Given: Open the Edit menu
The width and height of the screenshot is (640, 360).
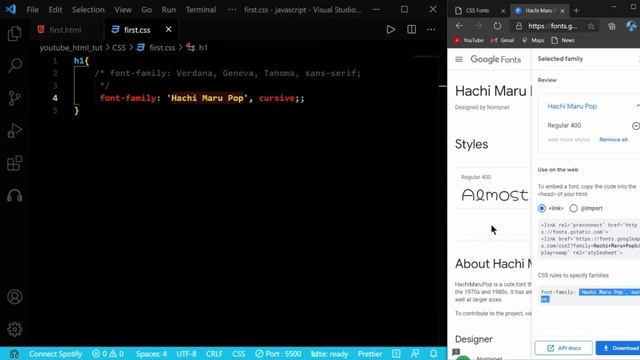Looking at the screenshot, I should pos(55,10).
